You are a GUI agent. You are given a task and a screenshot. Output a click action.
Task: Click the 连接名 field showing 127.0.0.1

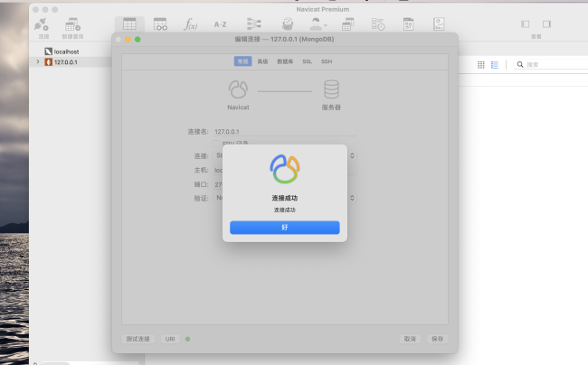coord(285,131)
